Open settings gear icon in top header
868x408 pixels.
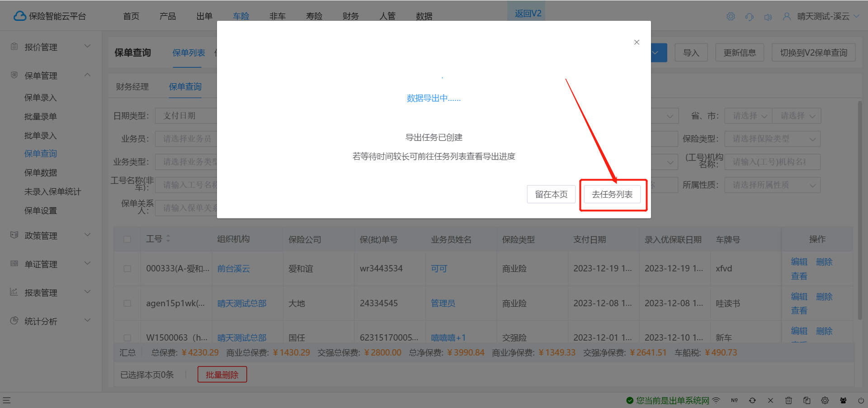click(x=731, y=16)
